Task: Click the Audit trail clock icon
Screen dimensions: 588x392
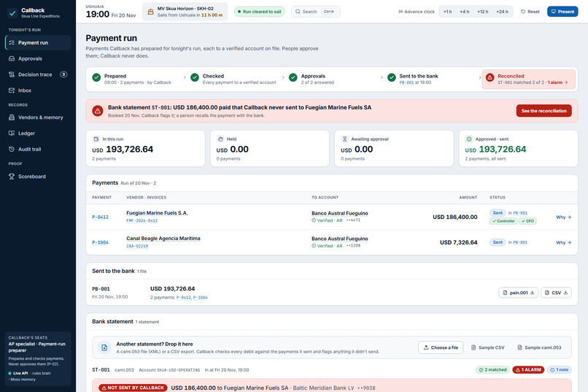Action: click(x=12, y=150)
